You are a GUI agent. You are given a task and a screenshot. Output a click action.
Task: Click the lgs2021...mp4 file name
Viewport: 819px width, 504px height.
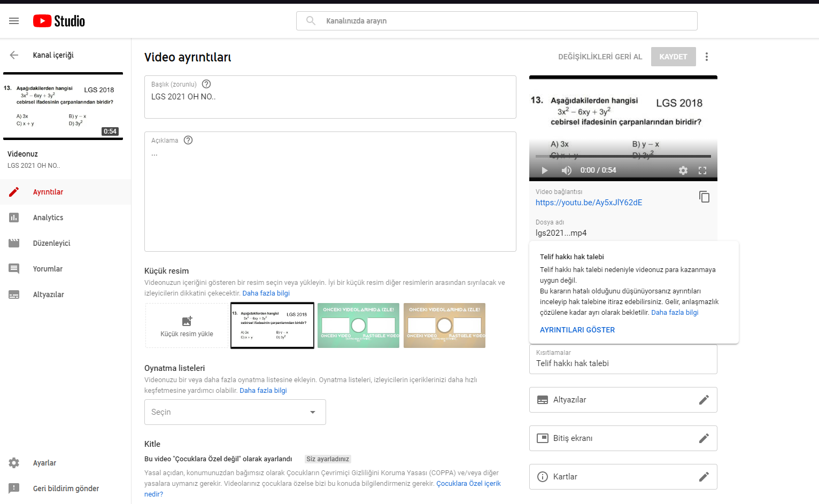[561, 233]
